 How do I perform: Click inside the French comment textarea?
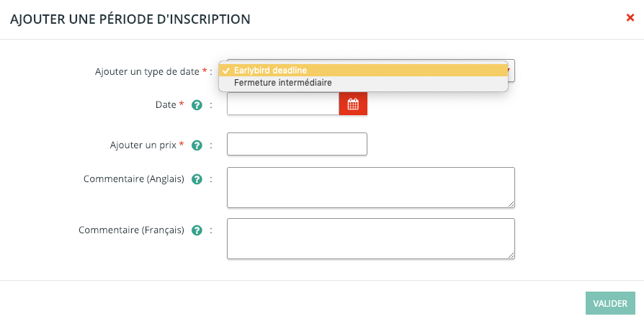click(370, 238)
